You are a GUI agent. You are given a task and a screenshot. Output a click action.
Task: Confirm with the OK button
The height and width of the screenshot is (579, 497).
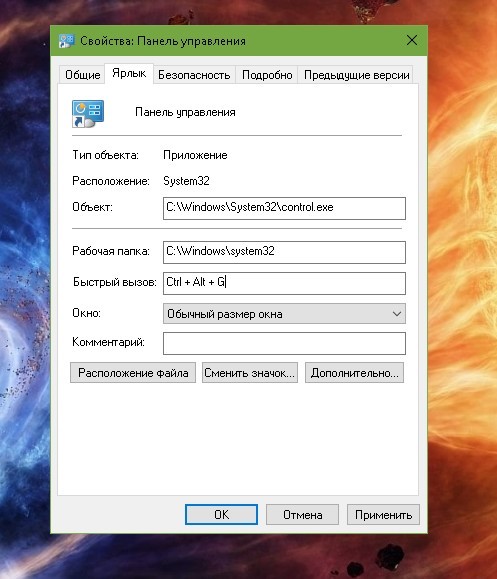[222, 514]
